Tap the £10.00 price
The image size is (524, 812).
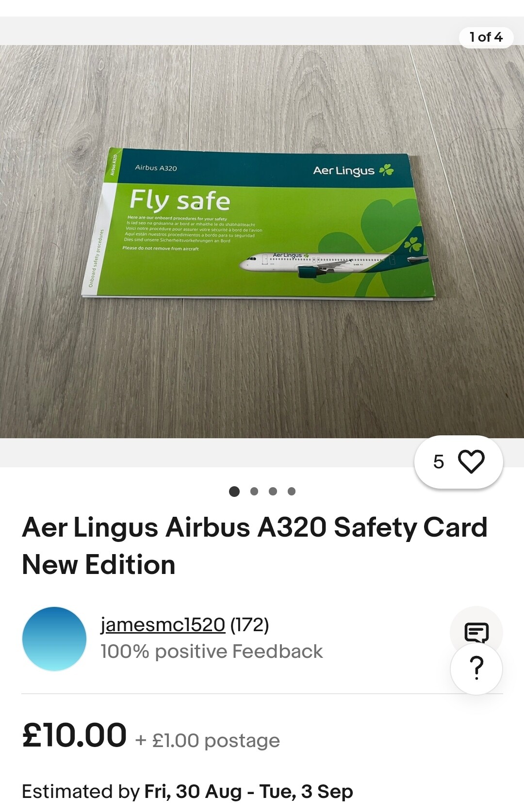(x=74, y=735)
